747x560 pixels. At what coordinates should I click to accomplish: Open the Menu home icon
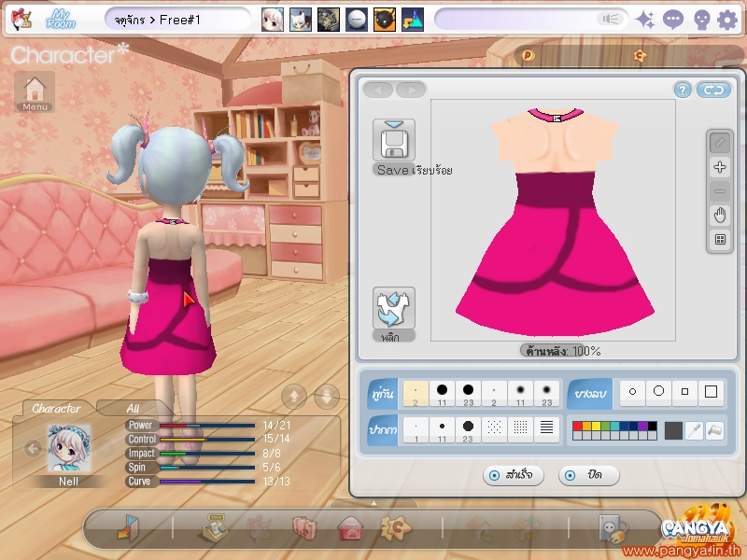click(x=35, y=92)
